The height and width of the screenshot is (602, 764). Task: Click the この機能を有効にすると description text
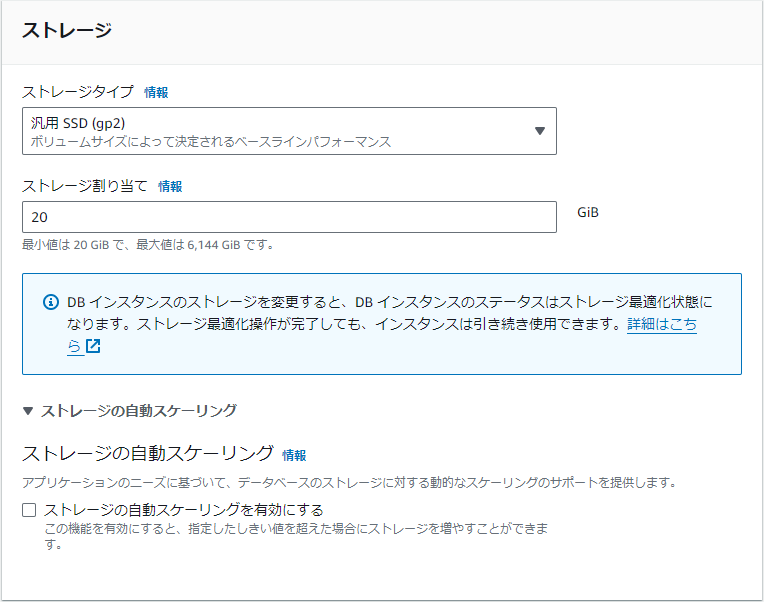click(x=296, y=536)
